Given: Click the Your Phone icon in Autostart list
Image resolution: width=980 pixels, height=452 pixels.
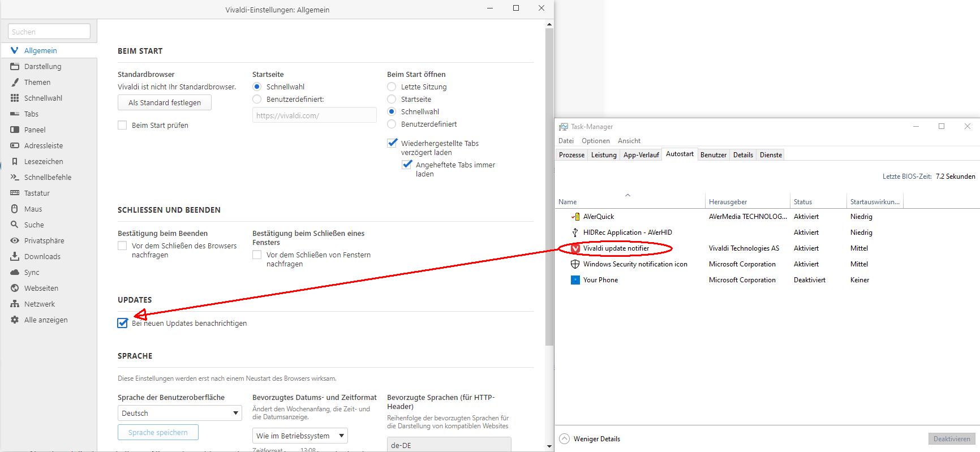Looking at the screenshot, I should [575, 280].
